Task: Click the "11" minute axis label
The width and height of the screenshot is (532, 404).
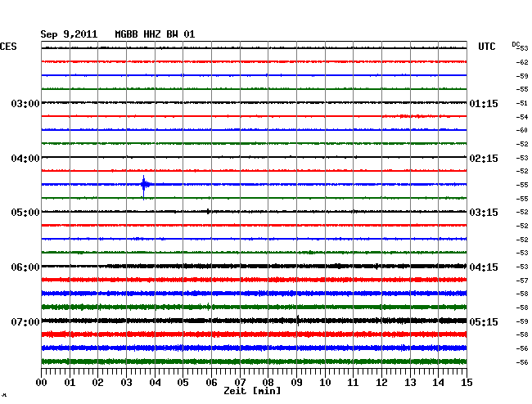Action: click(x=353, y=383)
